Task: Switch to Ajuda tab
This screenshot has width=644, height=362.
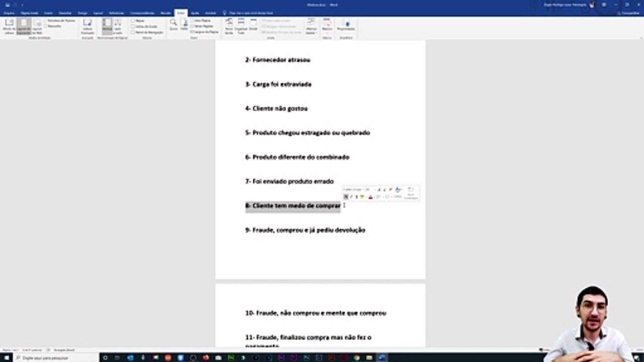Action: pyautogui.click(x=195, y=13)
